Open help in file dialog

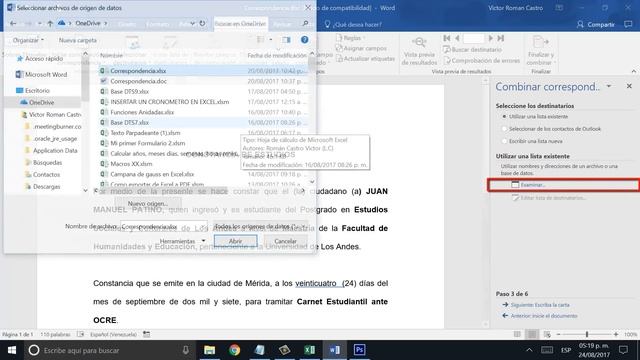[x=304, y=40]
